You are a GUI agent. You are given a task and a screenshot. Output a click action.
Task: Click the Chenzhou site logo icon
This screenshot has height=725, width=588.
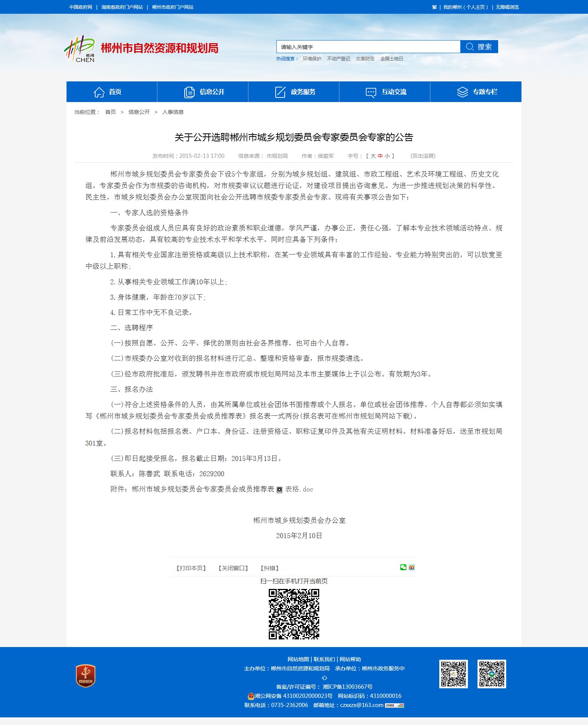click(79, 49)
